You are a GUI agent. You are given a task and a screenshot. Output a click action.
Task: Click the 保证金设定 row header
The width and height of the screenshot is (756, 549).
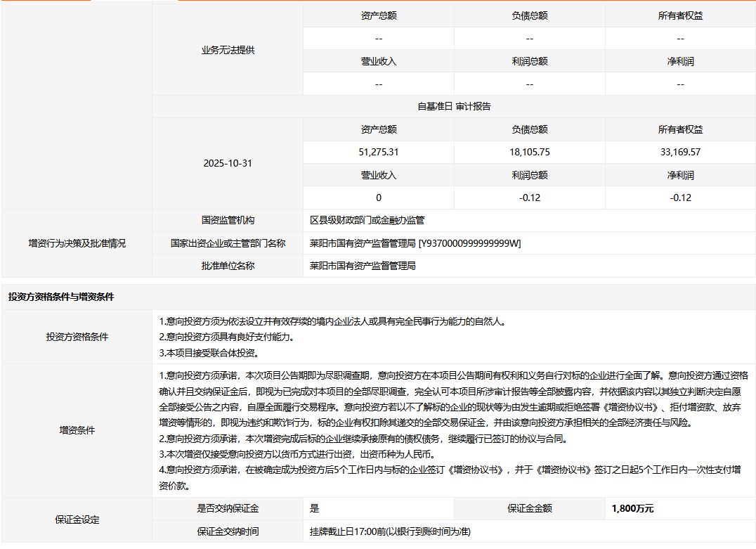[77, 520]
